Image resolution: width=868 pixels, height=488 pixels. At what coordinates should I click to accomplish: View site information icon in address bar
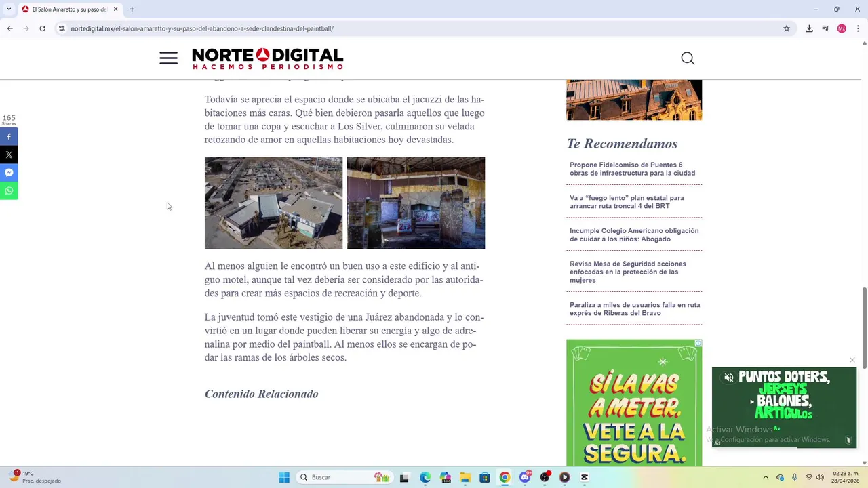[61, 28]
